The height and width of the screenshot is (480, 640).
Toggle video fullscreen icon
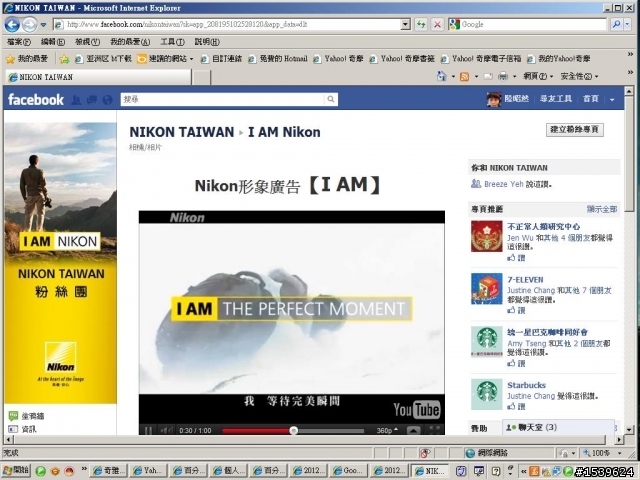click(x=435, y=430)
